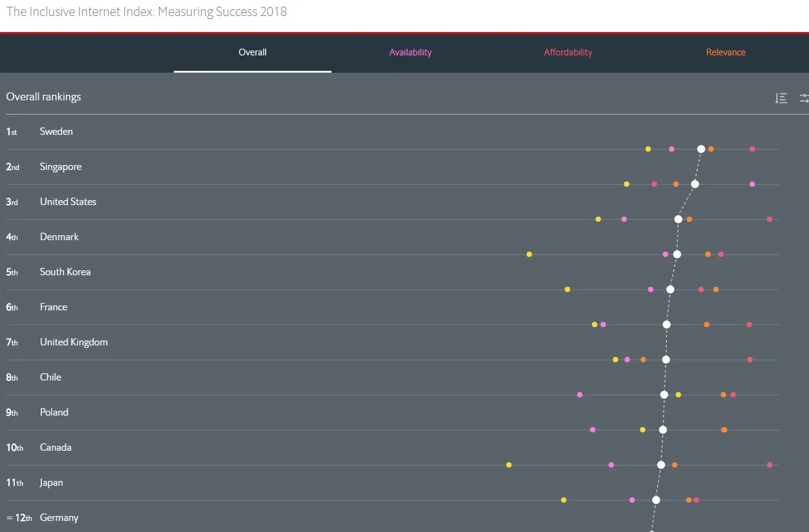809x532 pixels.
Task: Click the United Kingdom country name
Action: click(x=74, y=342)
